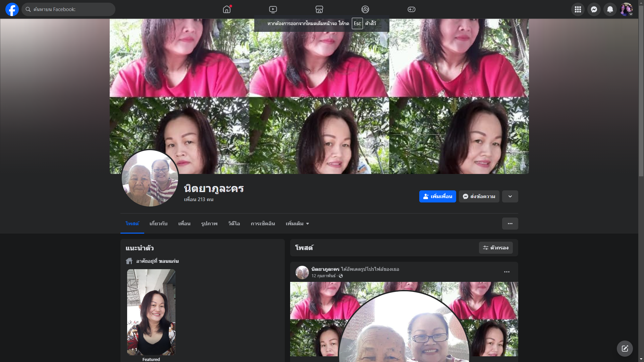Open the apps grid menu icon
The height and width of the screenshot is (362, 644).
[578, 9]
